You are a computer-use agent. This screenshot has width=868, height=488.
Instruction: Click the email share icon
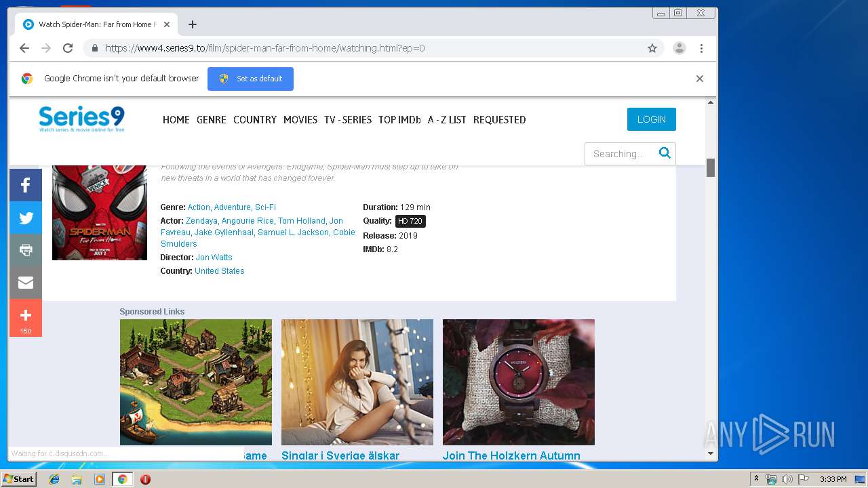pyautogui.click(x=26, y=283)
